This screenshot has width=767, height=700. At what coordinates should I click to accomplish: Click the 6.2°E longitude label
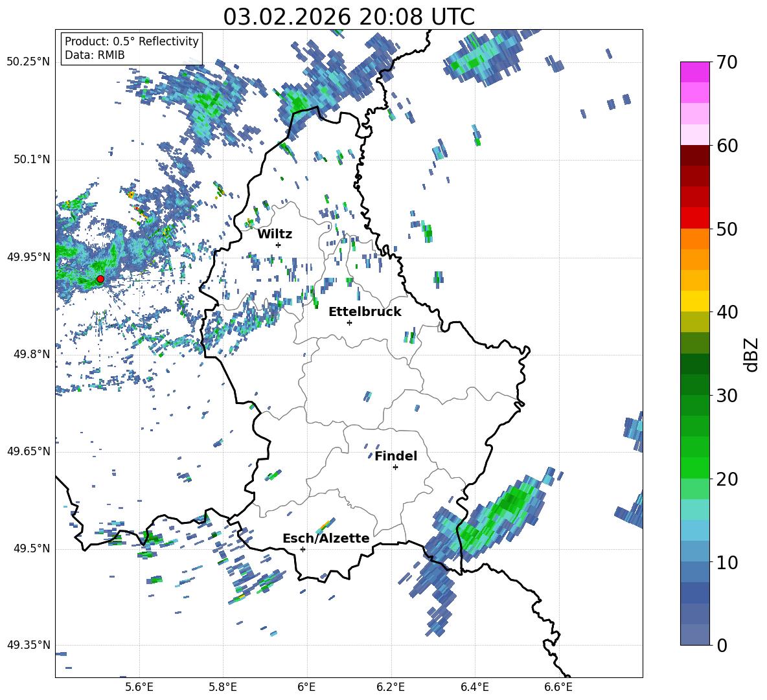pos(391,687)
